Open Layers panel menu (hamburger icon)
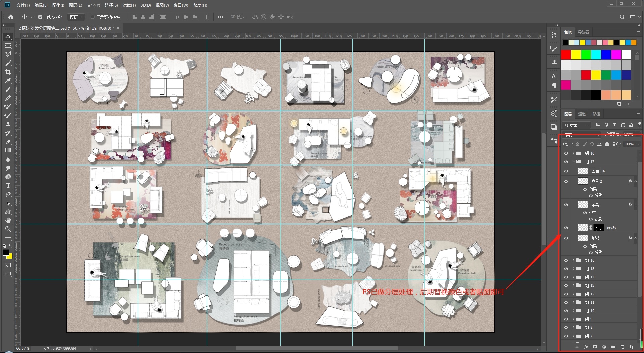 click(638, 114)
